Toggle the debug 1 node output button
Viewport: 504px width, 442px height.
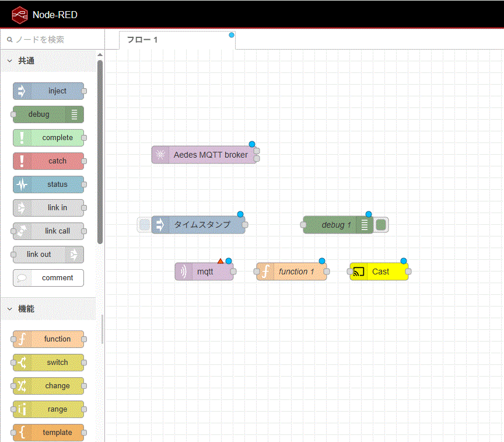[x=381, y=225]
